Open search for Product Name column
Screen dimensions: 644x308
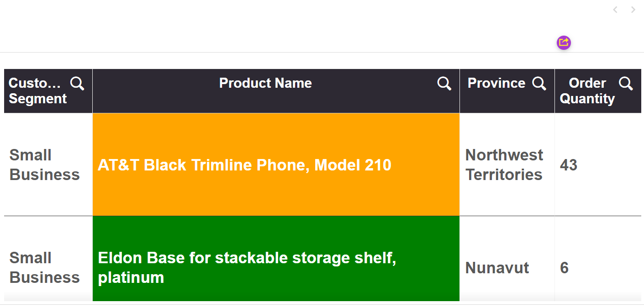click(443, 83)
